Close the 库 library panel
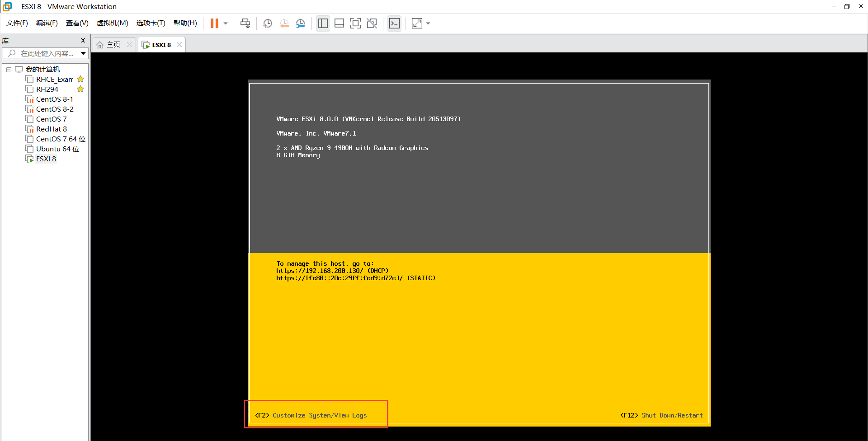This screenshot has width=868, height=441. (83, 41)
